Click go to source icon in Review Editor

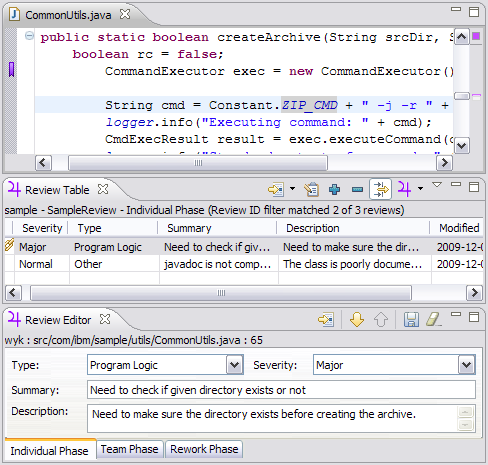pyautogui.click(x=326, y=319)
